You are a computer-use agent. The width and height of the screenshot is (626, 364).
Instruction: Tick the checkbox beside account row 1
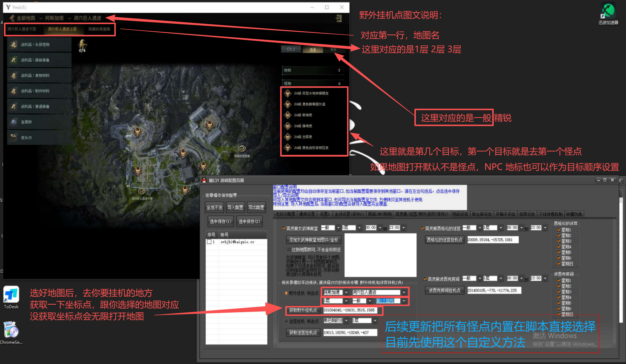[x=209, y=242]
